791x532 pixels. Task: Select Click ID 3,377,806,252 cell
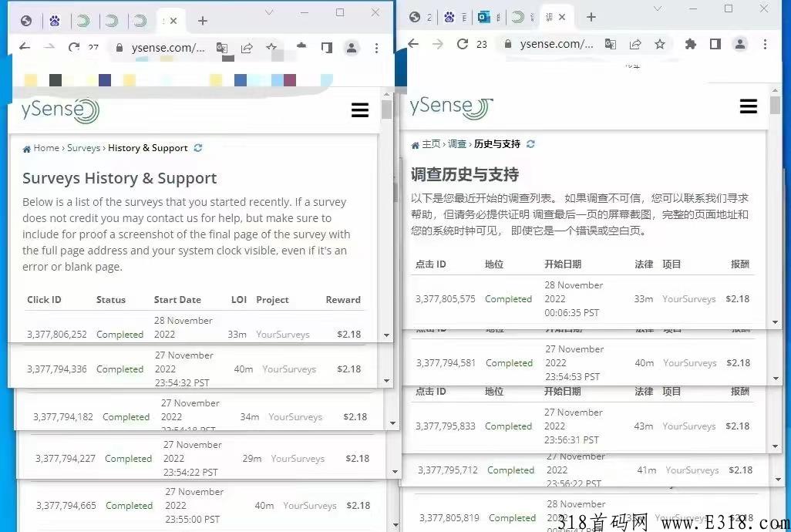point(57,335)
